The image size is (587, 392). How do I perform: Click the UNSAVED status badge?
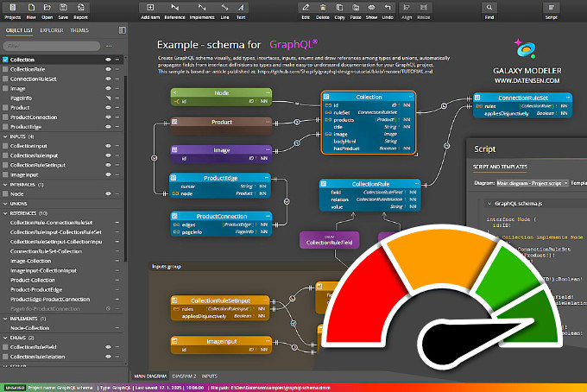15,388
